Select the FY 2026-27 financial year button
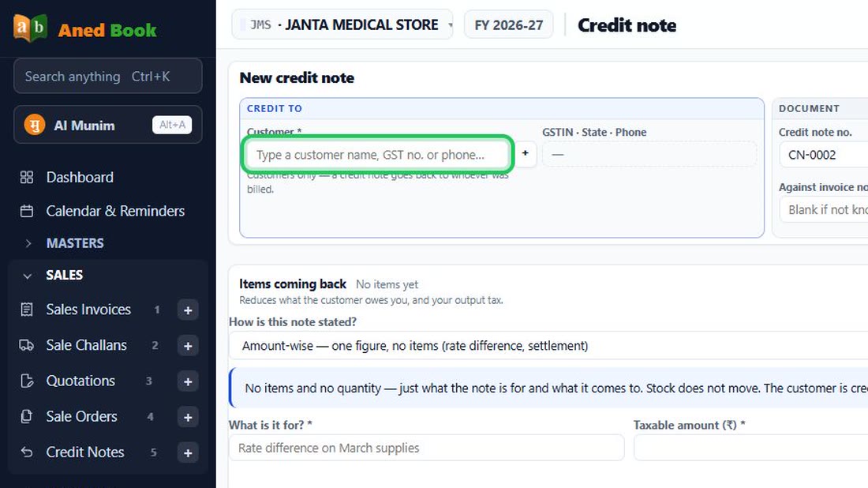868x488 pixels. (508, 25)
